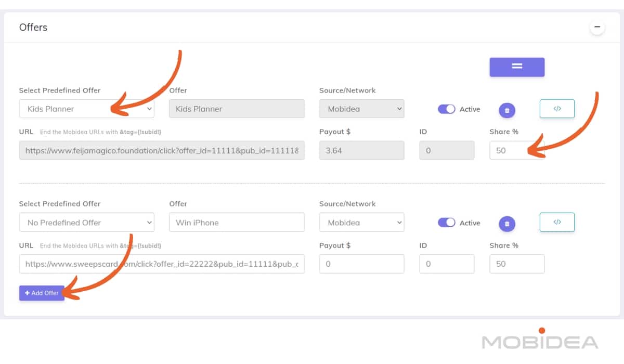The width and height of the screenshot is (624, 364).
Task: Click the disabled Kids Planner offer name field
Action: tap(237, 109)
